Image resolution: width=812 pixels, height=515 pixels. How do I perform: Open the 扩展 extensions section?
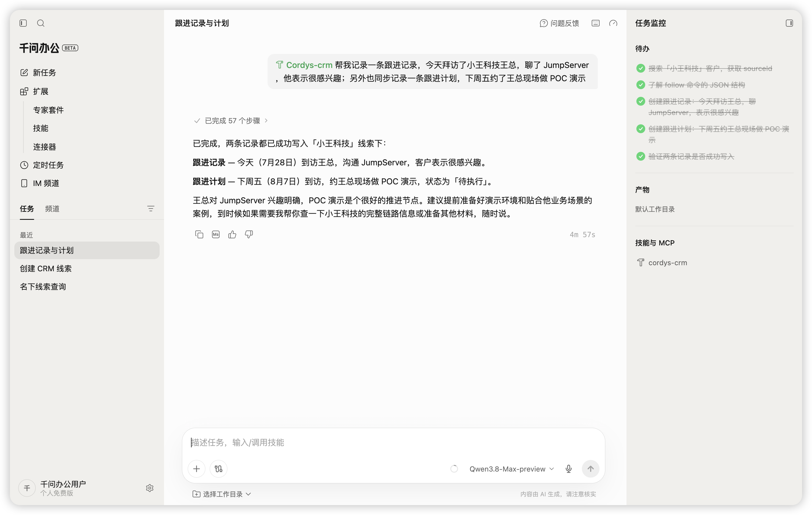tap(34, 91)
